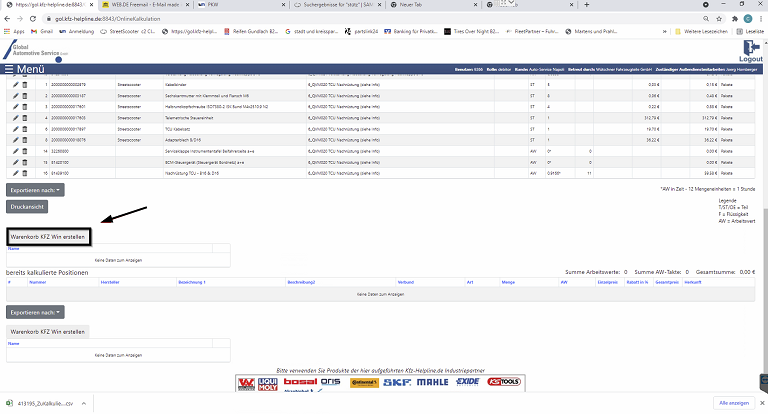Click the browser zoom magnifier icon

[706, 19]
